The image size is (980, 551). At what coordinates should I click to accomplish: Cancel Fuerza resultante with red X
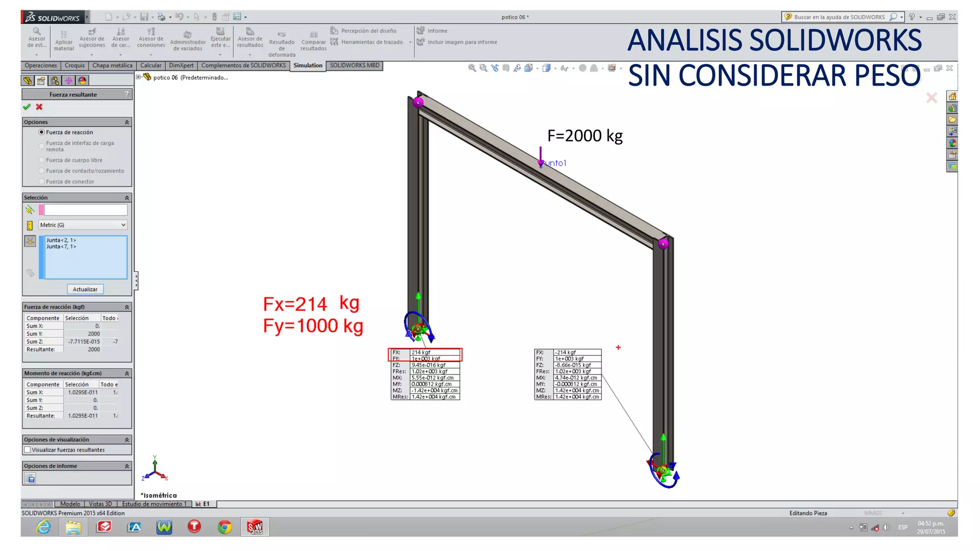(x=39, y=107)
